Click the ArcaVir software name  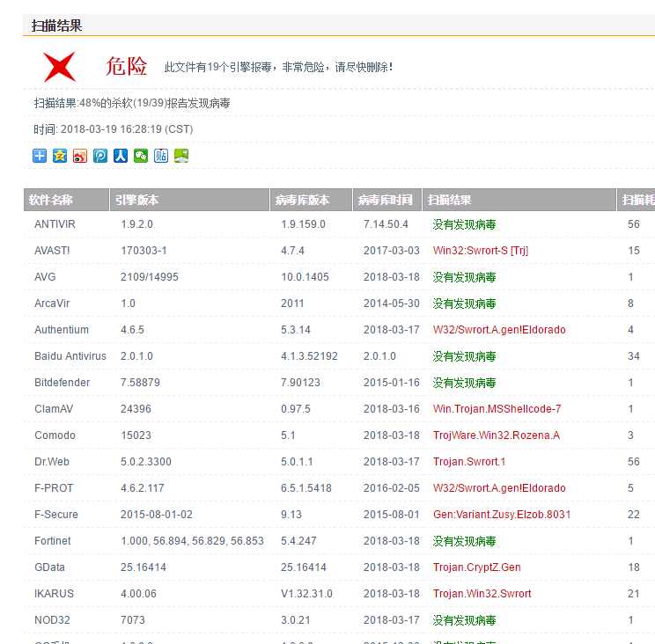pos(52,303)
